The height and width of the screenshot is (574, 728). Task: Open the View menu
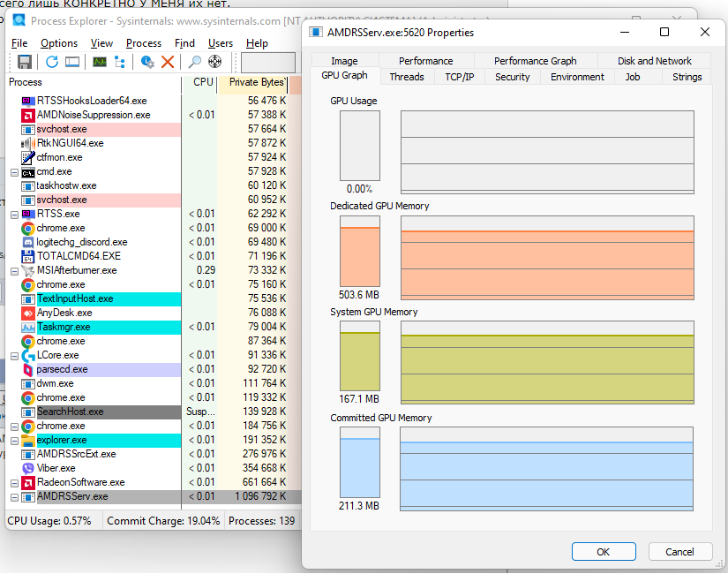[x=101, y=43]
